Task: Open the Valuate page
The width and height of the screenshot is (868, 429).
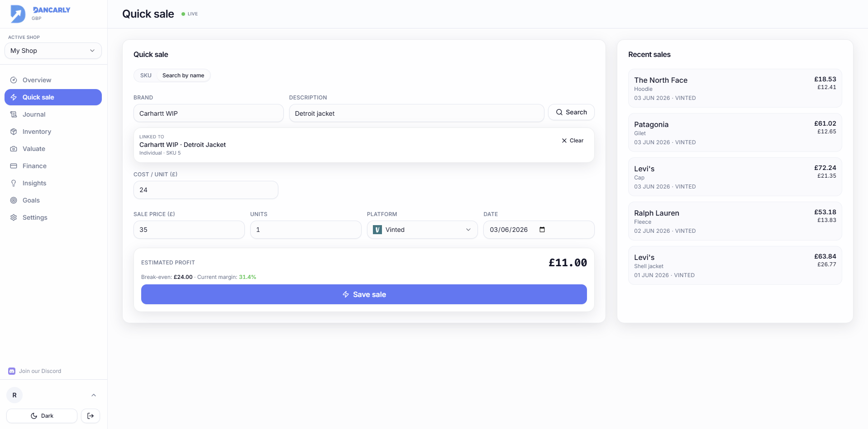Action: (53, 149)
